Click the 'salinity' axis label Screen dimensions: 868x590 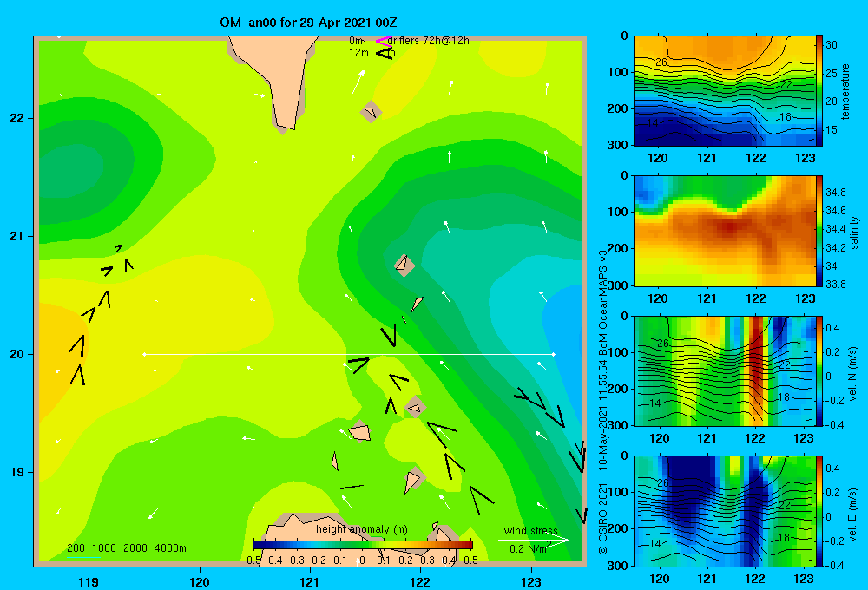click(854, 233)
